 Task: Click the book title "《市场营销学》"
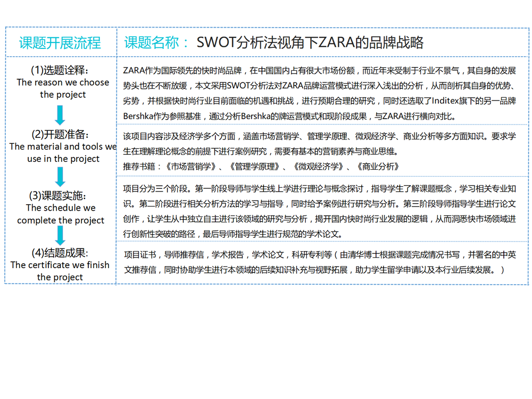pyautogui.click(x=192, y=167)
